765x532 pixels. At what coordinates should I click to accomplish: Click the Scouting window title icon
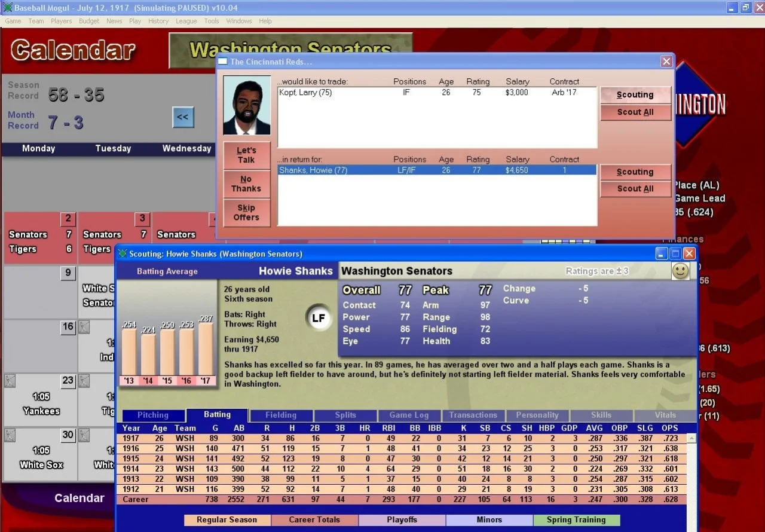coord(123,253)
